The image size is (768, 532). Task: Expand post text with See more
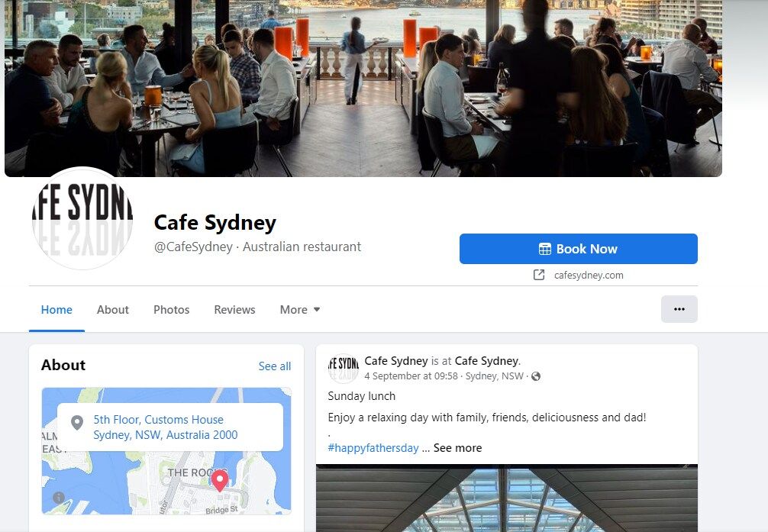click(457, 448)
